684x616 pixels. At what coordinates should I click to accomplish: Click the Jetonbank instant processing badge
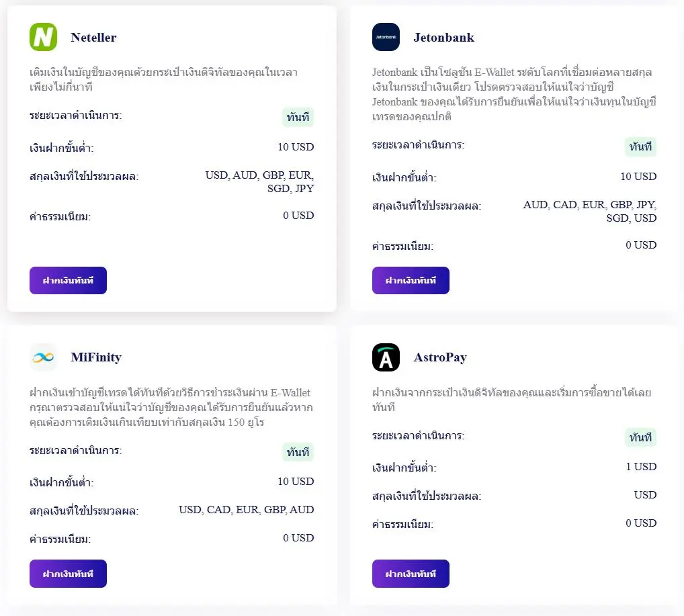(x=640, y=146)
